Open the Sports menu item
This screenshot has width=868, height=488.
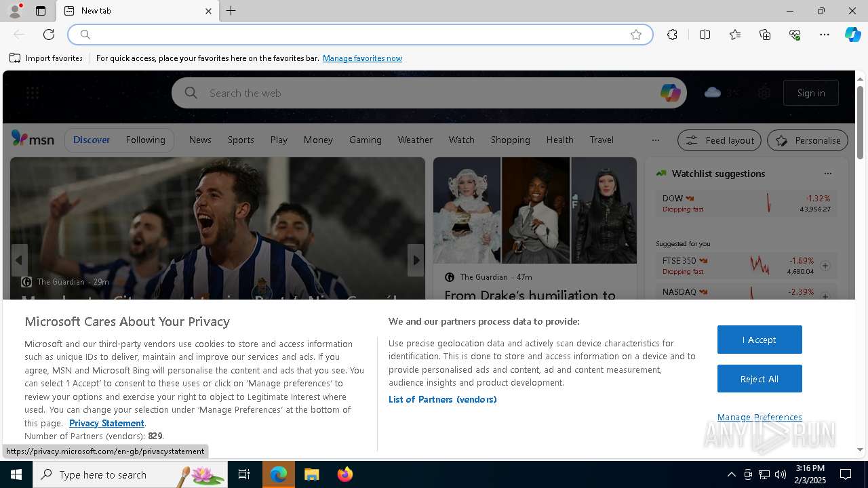[241, 140]
